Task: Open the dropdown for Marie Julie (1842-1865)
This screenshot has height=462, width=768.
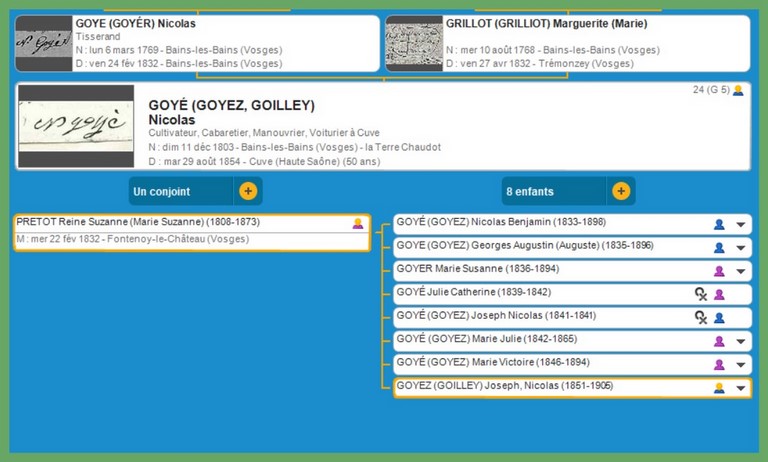Action: coord(740,341)
